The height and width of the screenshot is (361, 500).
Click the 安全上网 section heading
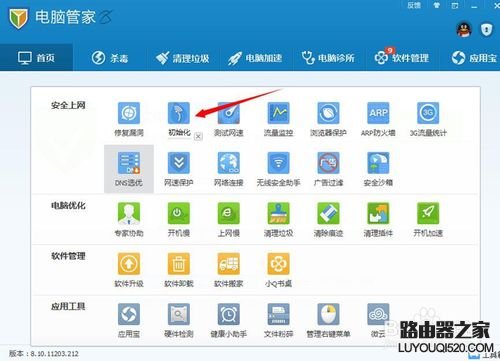tap(68, 105)
